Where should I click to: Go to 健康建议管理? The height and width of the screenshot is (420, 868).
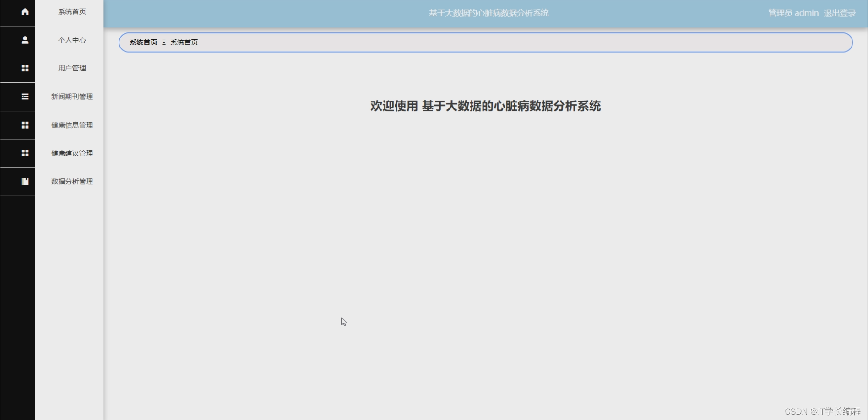click(72, 153)
